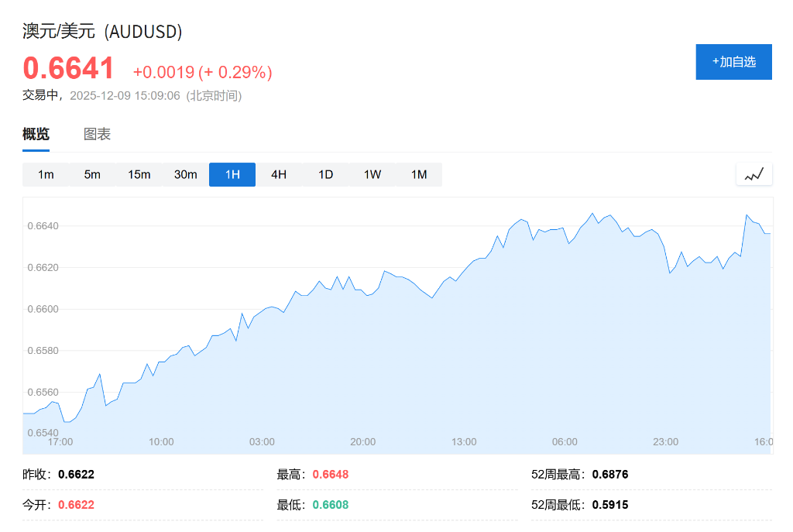Switch chart to 30m interval
This screenshot has width=793, height=532.
(x=186, y=174)
